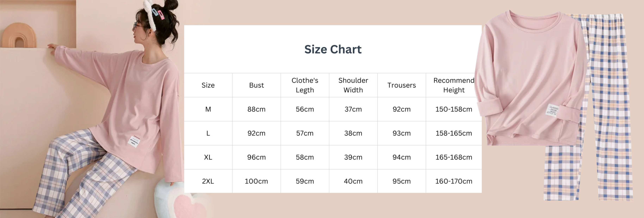The image size is (644, 218).
Task: Click the Recommend Height column header
Action: tap(453, 85)
